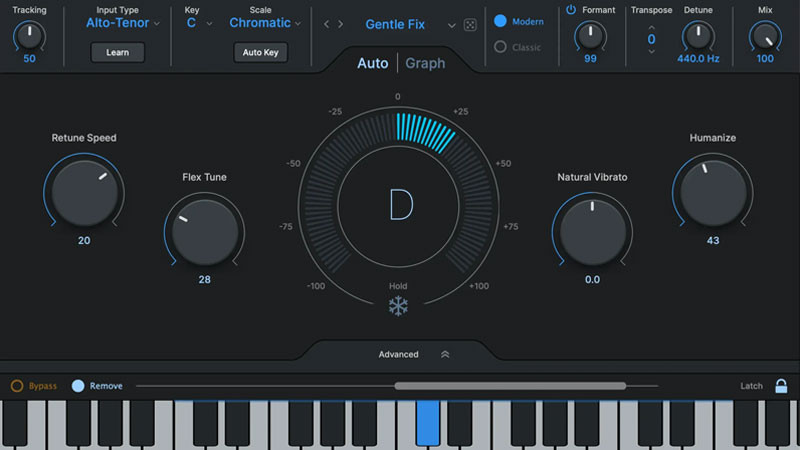Toggle the Latch padlock icon
This screenshot has height=450, width=800.
781,386
